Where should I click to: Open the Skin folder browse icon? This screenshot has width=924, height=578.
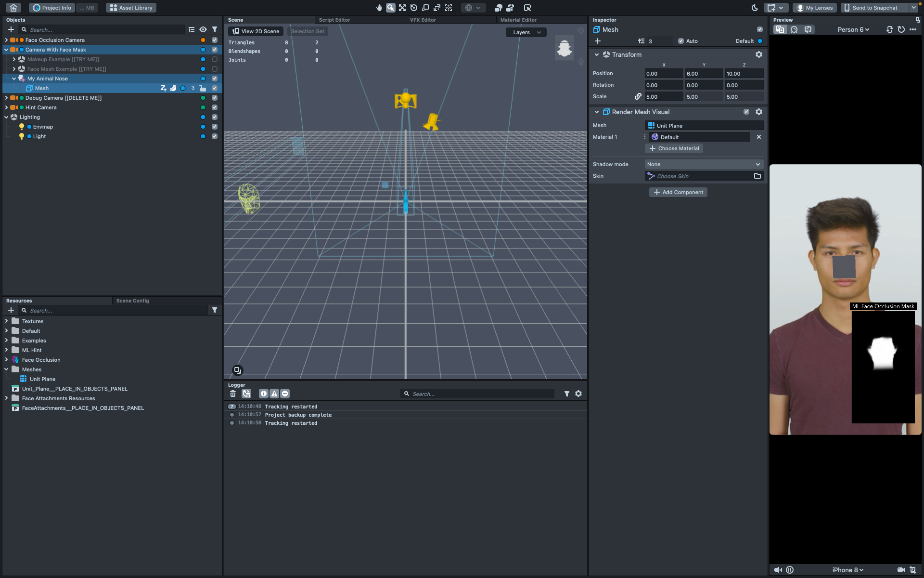757,176
